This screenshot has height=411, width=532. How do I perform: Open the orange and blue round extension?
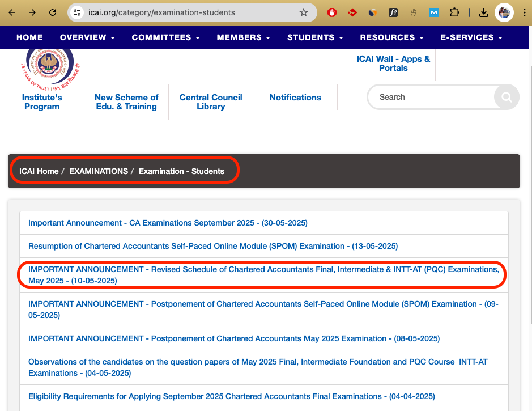(373, 13)
